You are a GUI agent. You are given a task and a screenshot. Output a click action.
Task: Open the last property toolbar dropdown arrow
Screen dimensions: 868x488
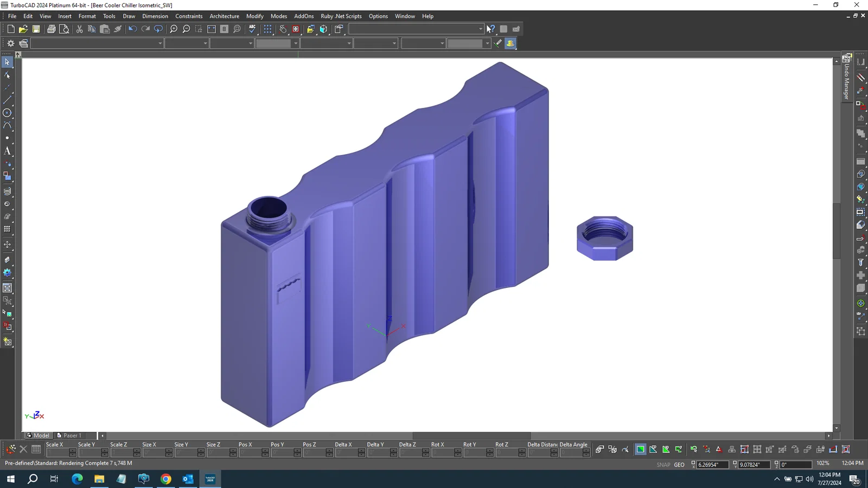pyautogui.click(x=487, y=43)
